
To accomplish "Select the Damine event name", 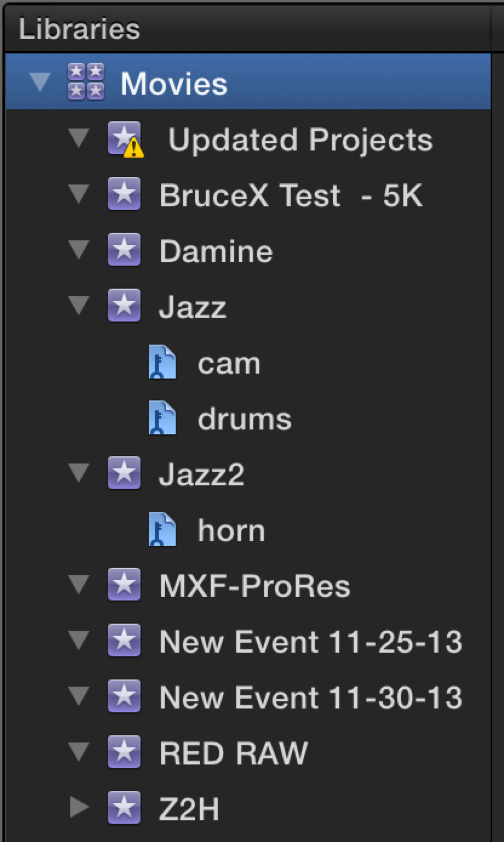I will pos(216,251).
